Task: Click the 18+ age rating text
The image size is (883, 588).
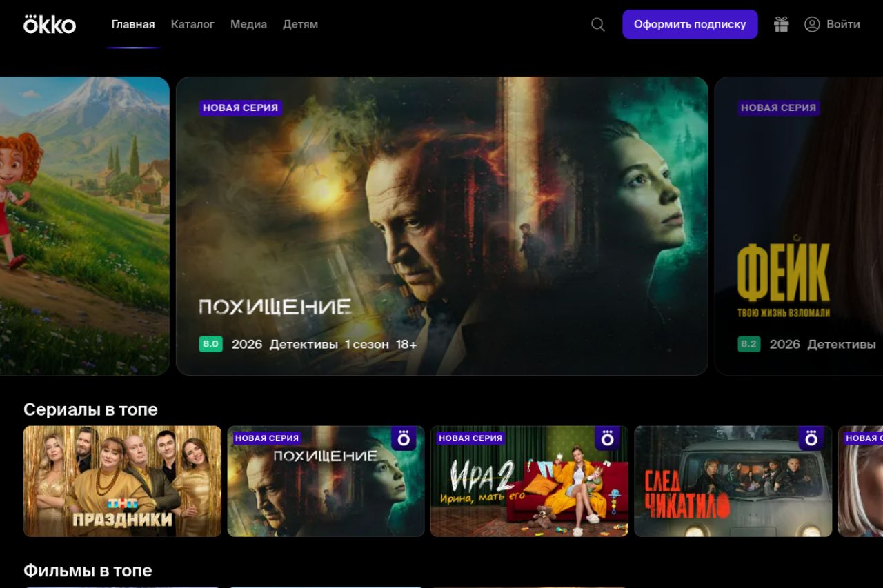Action: [x=406, y=344]
